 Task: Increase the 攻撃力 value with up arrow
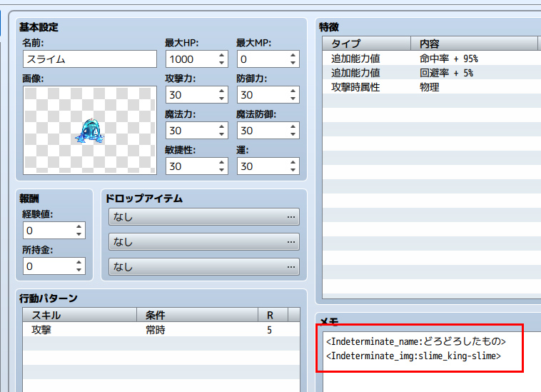tap(221, 91)
